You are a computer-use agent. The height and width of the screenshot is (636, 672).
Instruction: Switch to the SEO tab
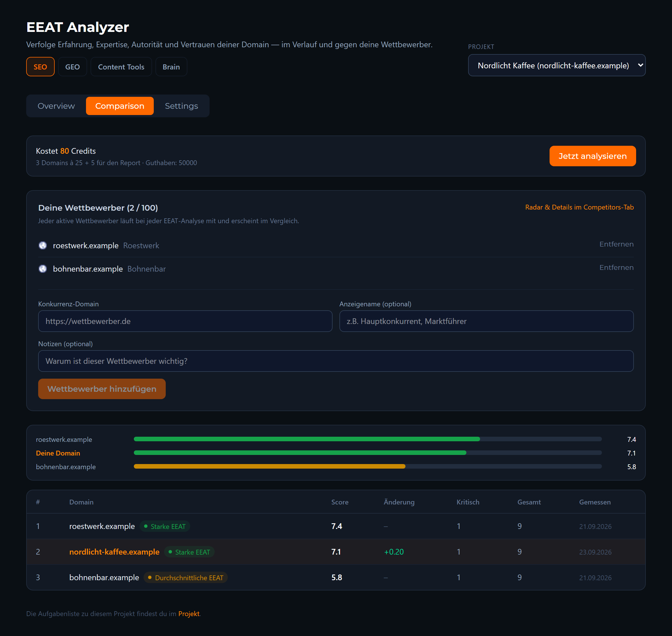40,67
